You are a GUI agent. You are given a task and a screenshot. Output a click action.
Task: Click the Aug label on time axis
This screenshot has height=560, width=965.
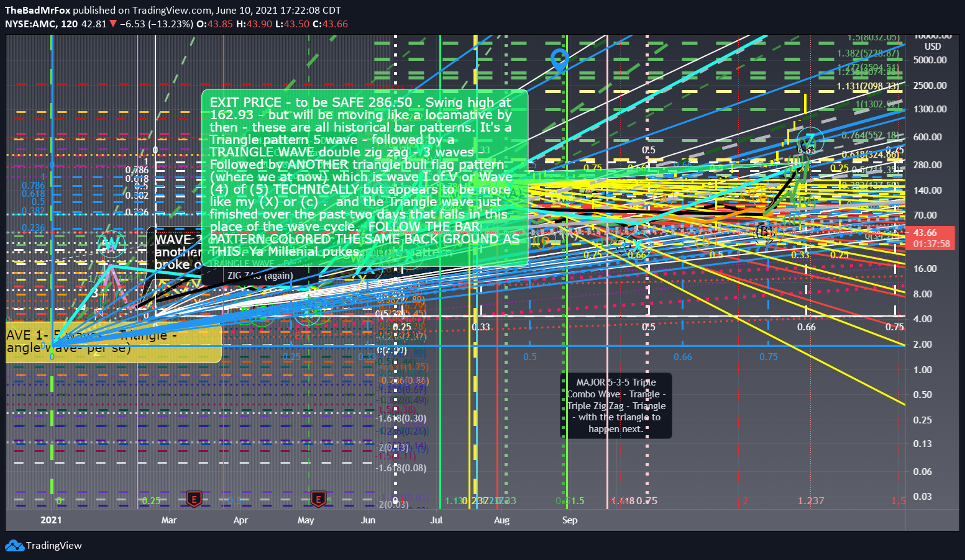[x=501, y=520]
